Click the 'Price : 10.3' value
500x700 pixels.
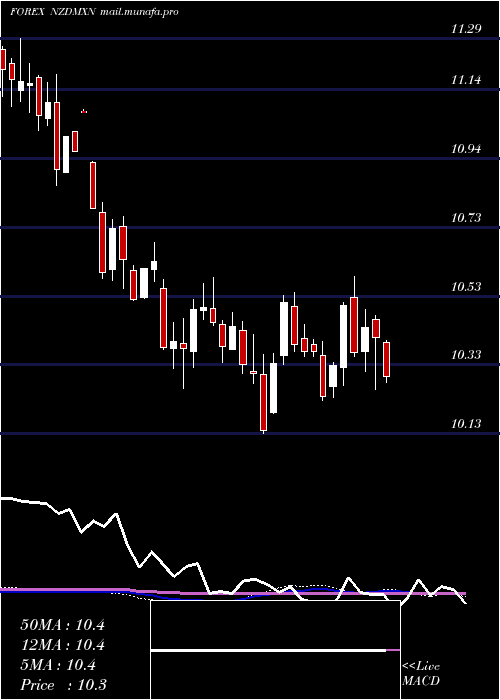63,685
